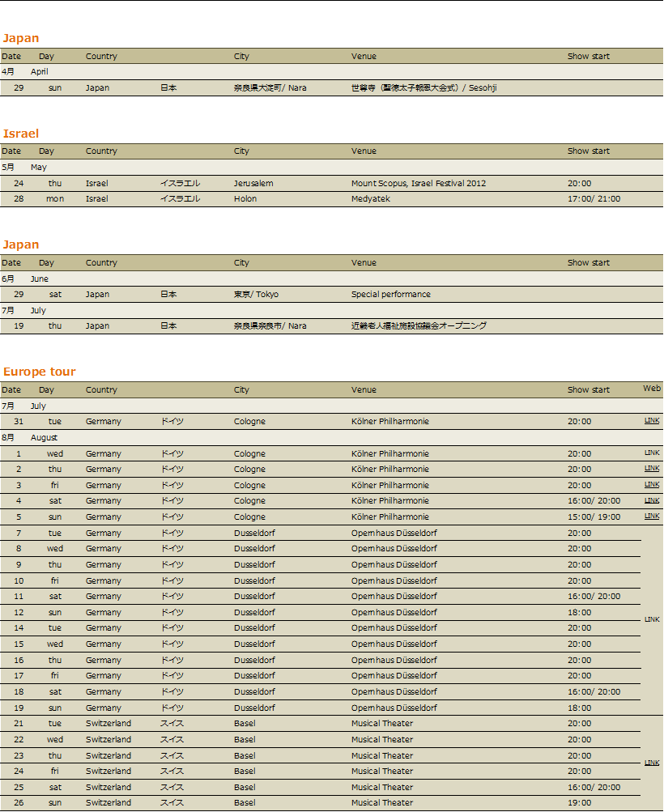Click the '17:00/ 21:00' show start time
This screenshot has height=812, width=664.
click(x=594, y=199)
